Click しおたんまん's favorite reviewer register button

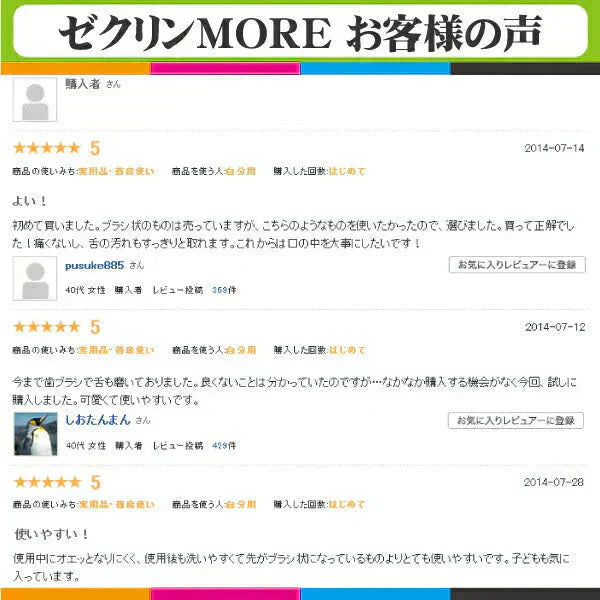(516, 421)
